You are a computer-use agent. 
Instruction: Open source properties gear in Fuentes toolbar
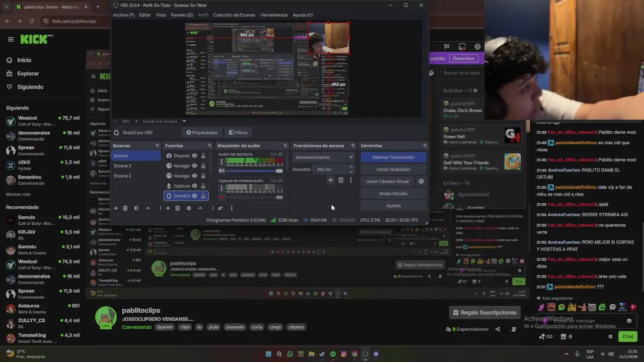pyautogui.click(x=189, y=208)
